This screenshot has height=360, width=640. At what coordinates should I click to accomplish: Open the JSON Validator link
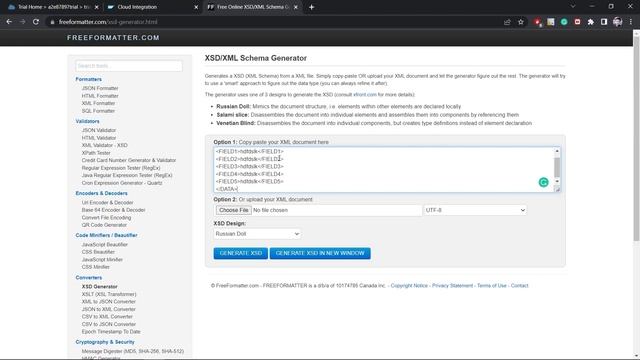pos(99,130)
